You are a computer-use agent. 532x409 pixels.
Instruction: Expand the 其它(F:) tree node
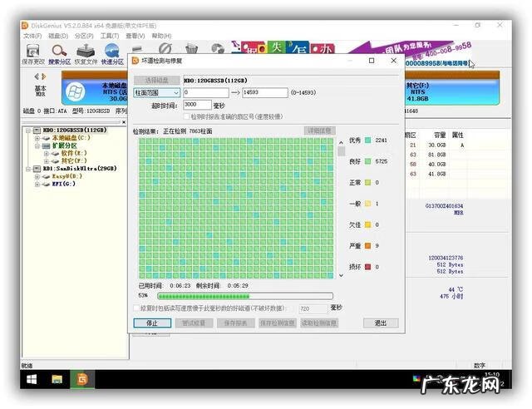pos(47,161)
